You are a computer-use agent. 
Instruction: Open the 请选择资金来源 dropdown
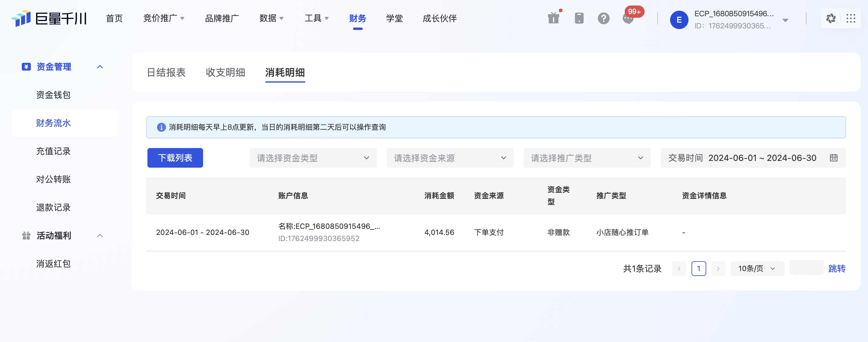point(450,158)
